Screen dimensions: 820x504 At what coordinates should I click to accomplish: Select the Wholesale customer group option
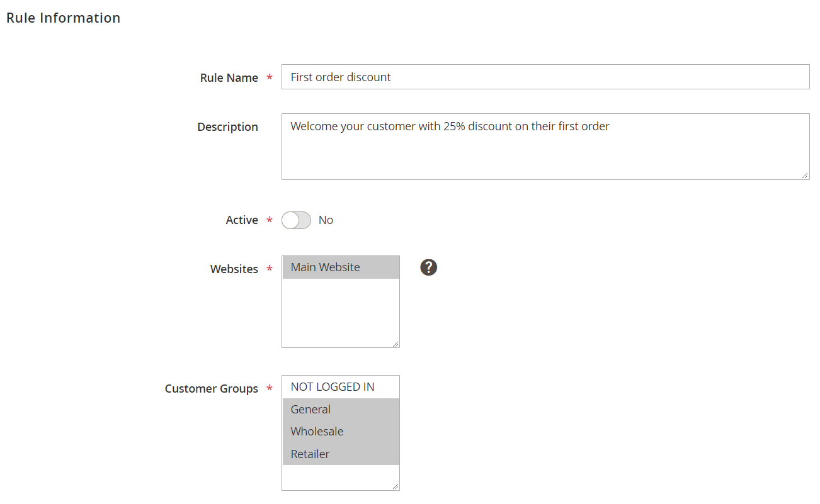pos(341,432)
